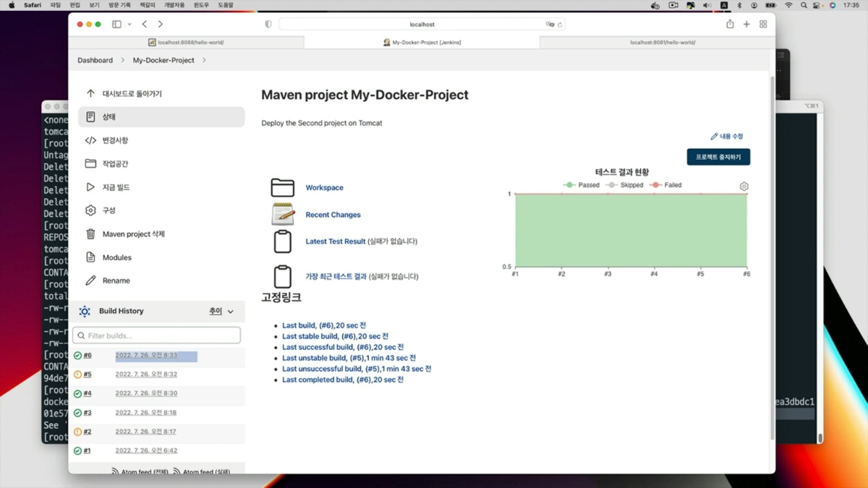Open the Safari menu in the menu bar

coord(33,5)
